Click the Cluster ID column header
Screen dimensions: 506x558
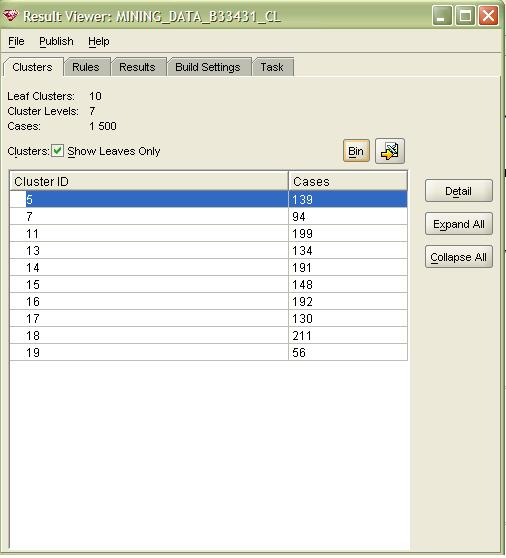pos(149,181)
